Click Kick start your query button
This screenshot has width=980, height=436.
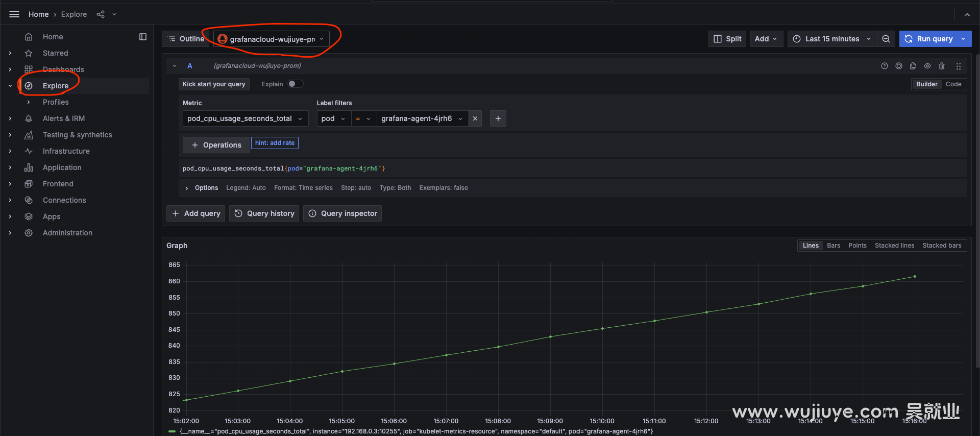(214, 84)
